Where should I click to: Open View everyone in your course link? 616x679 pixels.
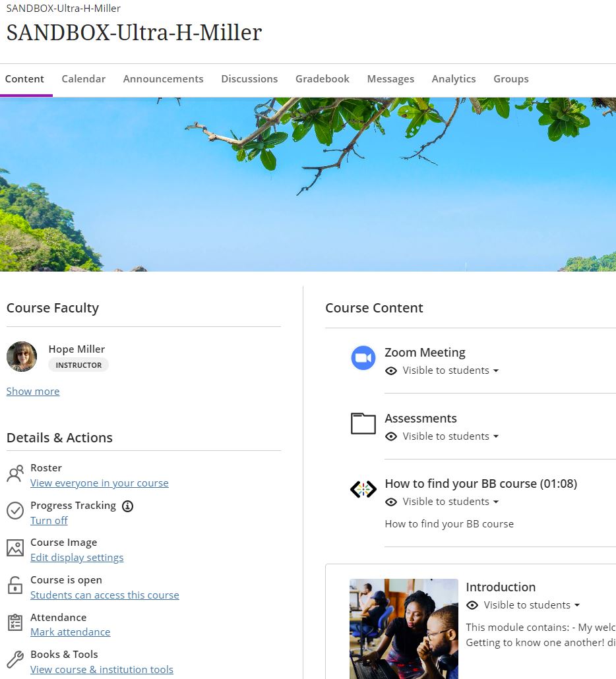(x=99, y=483)
